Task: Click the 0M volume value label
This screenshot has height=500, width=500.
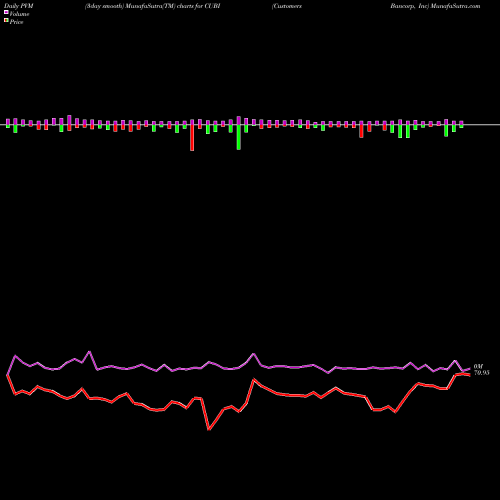Action: [x=478, y=367]
